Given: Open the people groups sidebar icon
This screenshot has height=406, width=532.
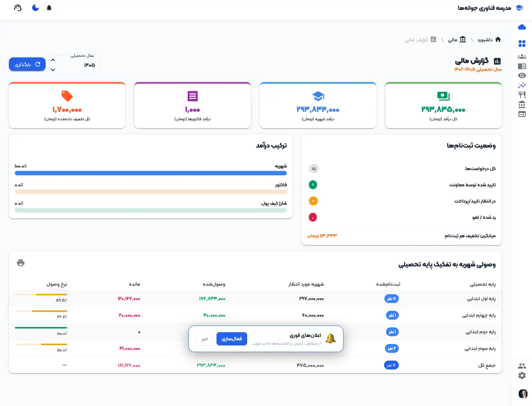Looking at the screenshot, I should pyautogui.click(x=522, y=57).
